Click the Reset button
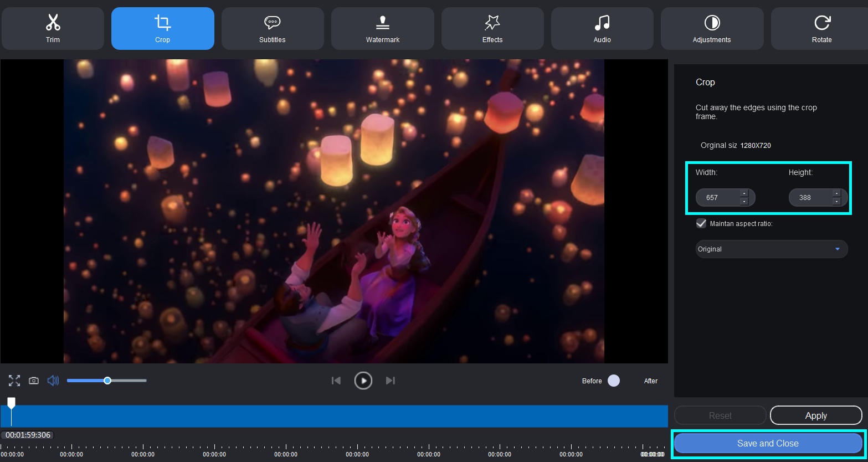868x462 pixels. [x=720, y=415]
